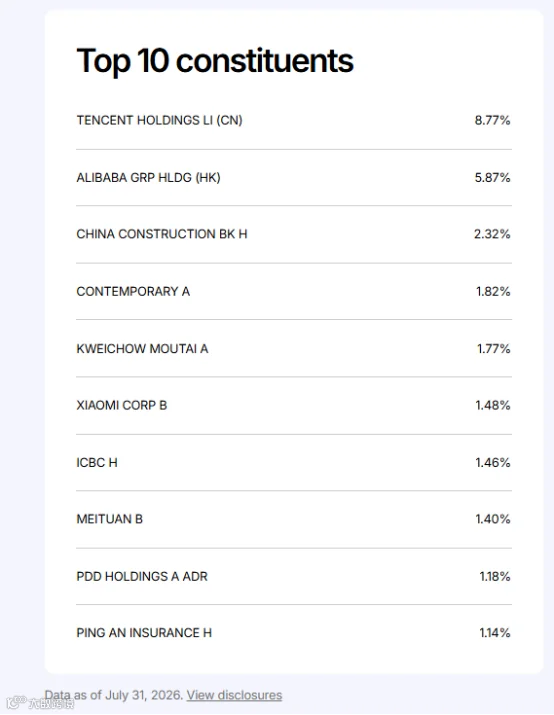Click the Meituan B row
Viewport: 554px width, 715px height.
click(294, 519)
